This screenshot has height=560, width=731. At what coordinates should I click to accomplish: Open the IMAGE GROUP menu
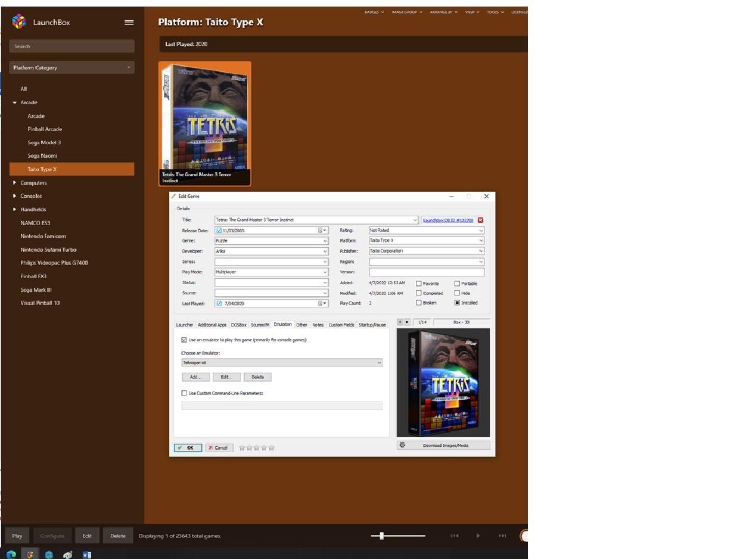tap(407, 12)
